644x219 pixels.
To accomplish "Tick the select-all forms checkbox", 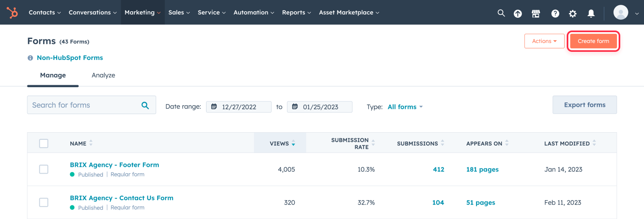I will click(x=44, y=143).
